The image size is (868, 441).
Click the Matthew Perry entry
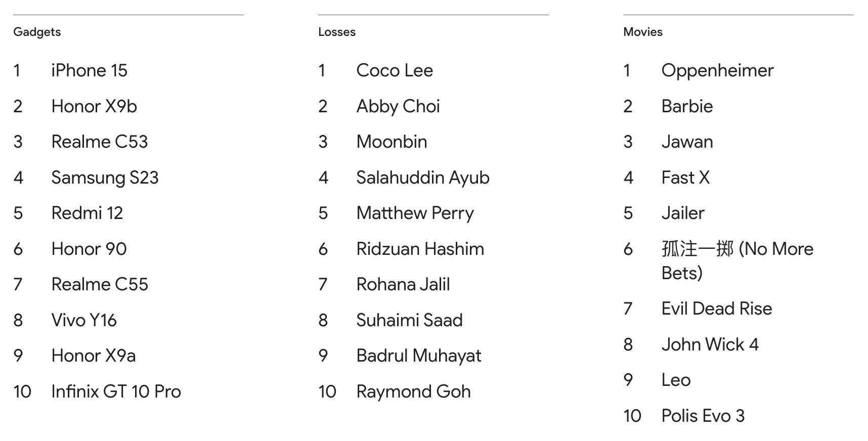(x=415, y=213)
